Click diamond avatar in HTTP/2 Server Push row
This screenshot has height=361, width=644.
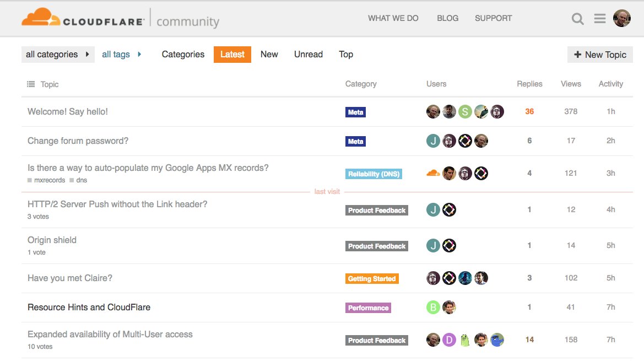tap(449, 210)
